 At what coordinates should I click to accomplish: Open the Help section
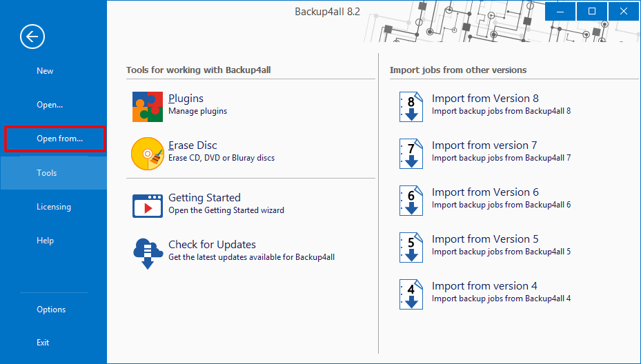[x=46, y=241]
